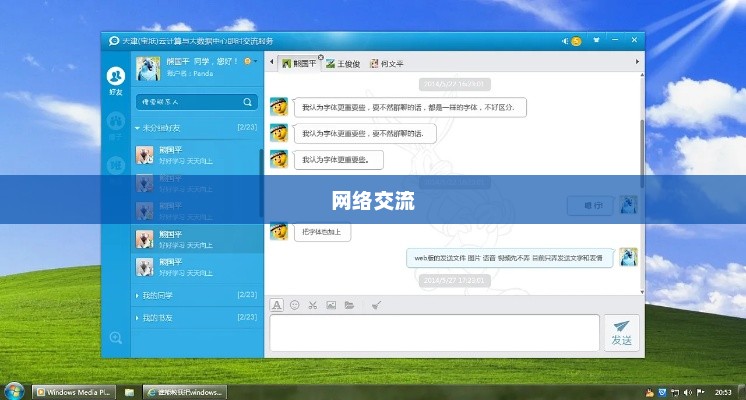Click the yellow smiley coin in title bar
Viewport: 746px width, 400px height.
coord(576,41)
